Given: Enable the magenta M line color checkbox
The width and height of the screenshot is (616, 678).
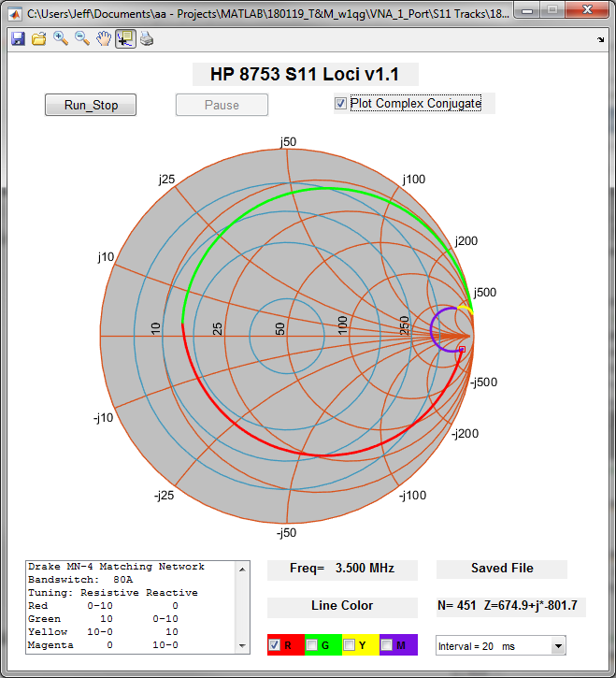Looking at the screenshot, I should [x=386, y=645].
